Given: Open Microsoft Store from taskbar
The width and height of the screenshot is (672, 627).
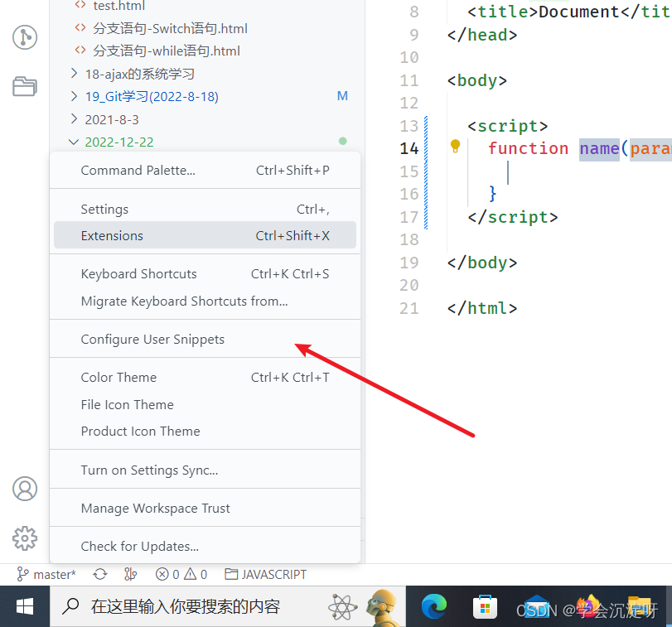Looking at the screenshot, I should (485, 607).
